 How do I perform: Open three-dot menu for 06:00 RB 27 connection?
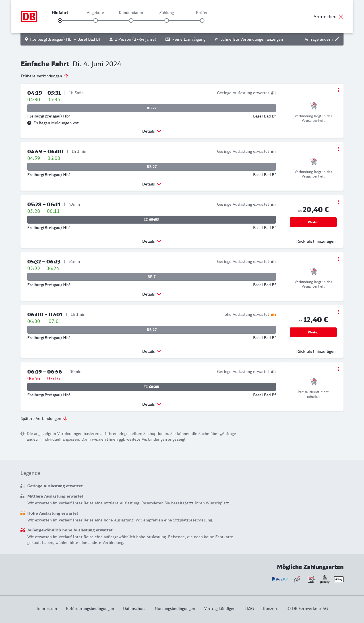click(x=338, y=312)
